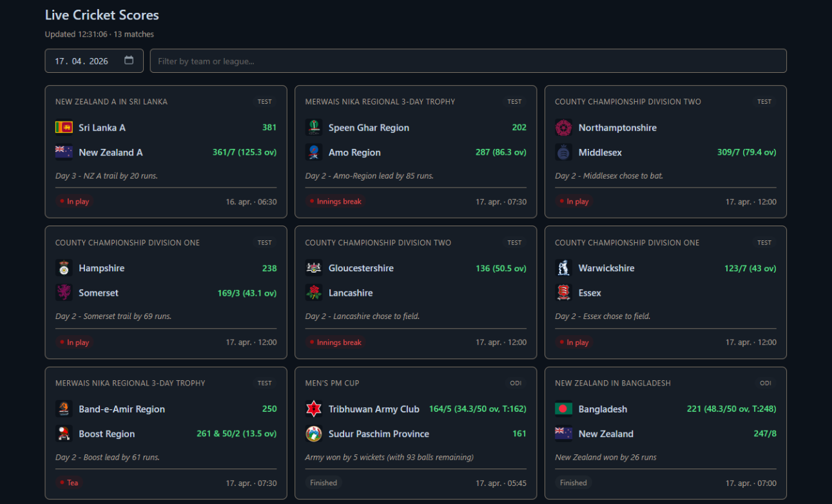The height and width of the screenshot is (504, 832).
Task: Focus the filter by team or league field
Action: tap(468, 61)
